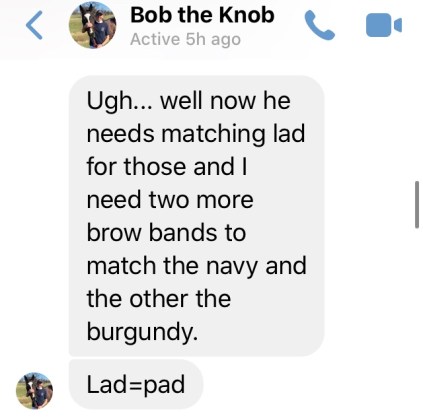Tap the words matching lad in the message
This screenshot has height=420, width=423.
click(x=233, y=134)
